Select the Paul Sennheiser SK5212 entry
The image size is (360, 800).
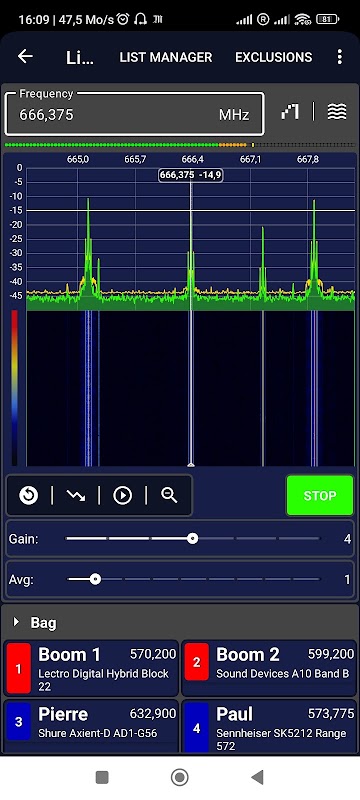pos(269,727)
